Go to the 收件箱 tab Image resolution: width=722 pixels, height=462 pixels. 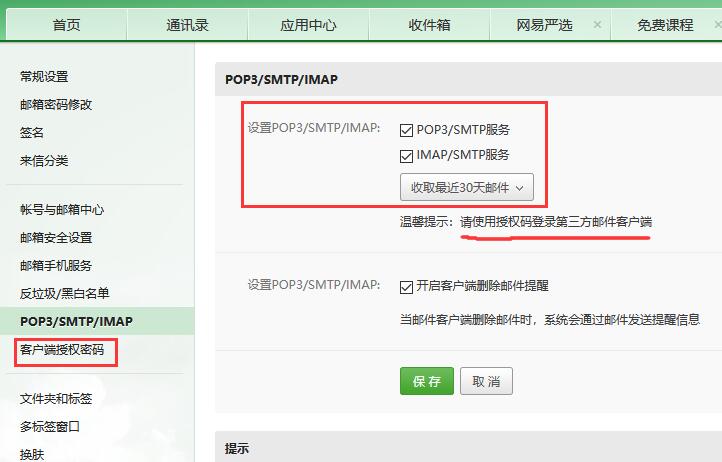coord(429,25)
